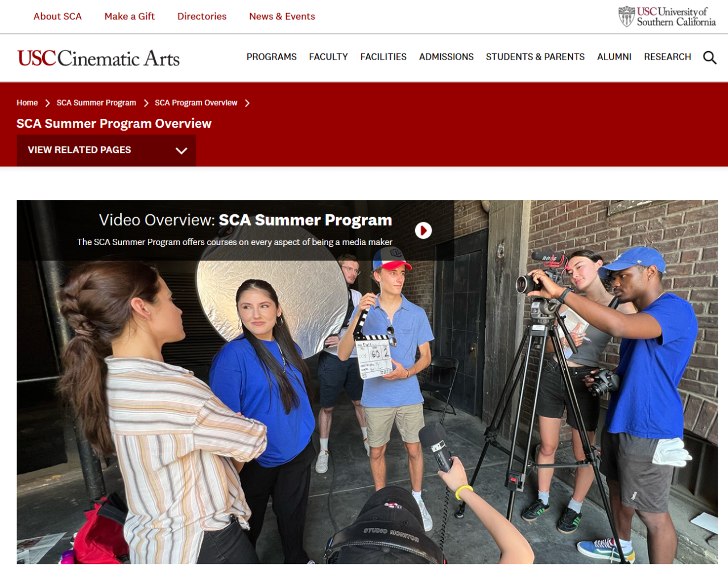
Task: Click the chevron after Home breadcrumb
Action: tap(47, 103)
